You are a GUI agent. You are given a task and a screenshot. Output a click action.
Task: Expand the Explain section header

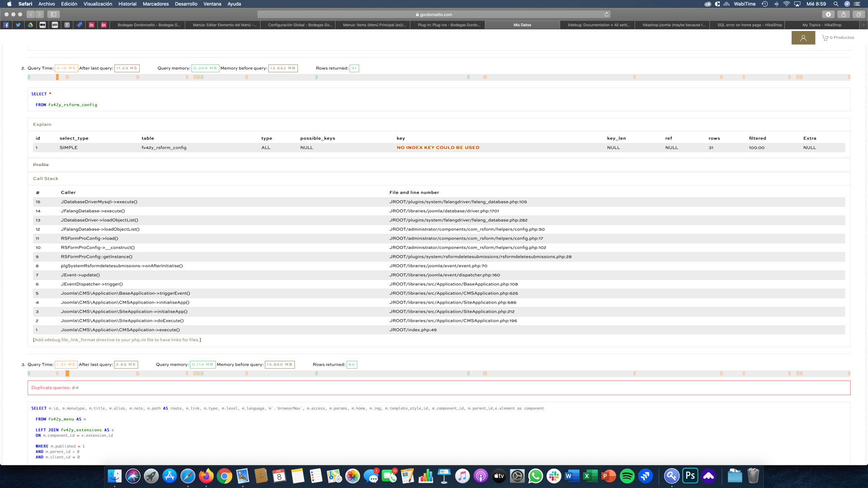click(x=42, y=124)
